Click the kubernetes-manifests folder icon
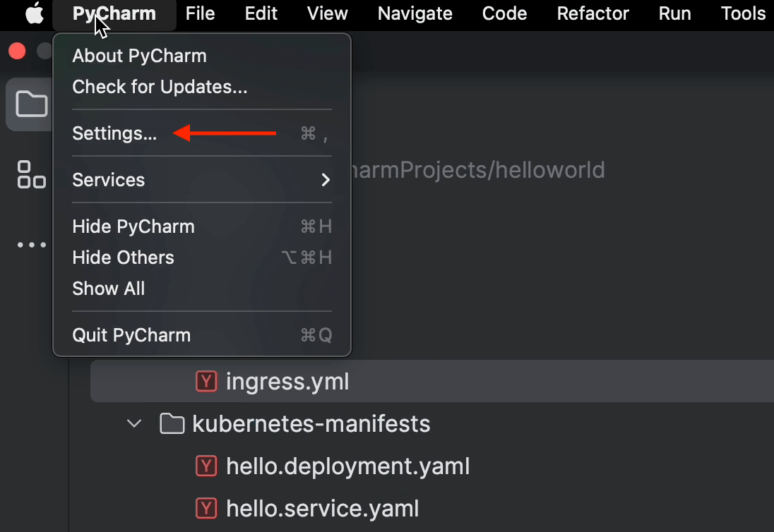The width and height of the screenshot is (774, 532). (172, 424)
